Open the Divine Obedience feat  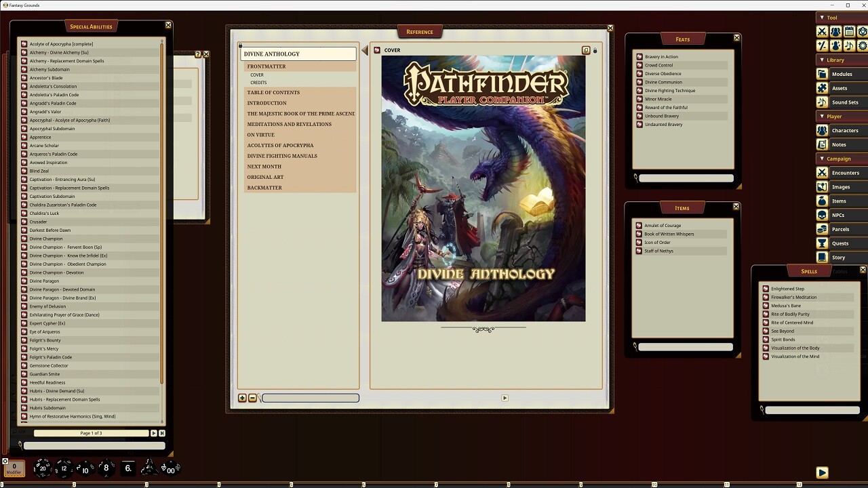[663, 73]
